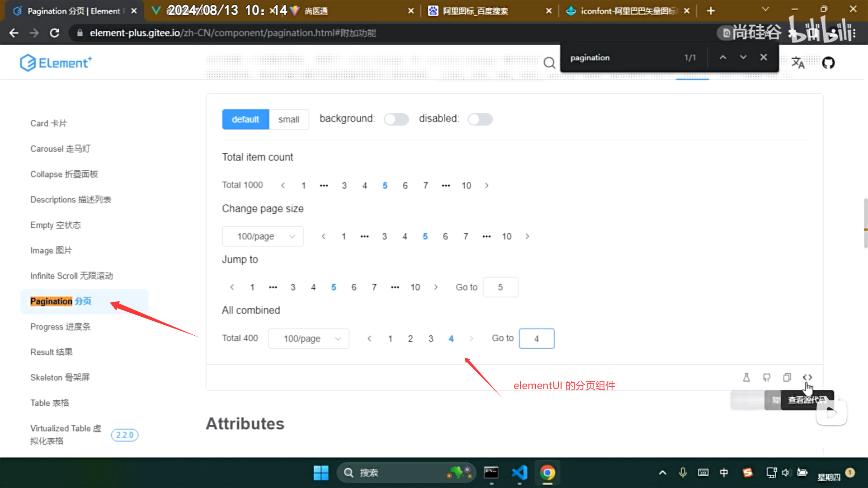Enable the disabled switch
This screenshot has width=868, height=488.
(x=480, y=119)
